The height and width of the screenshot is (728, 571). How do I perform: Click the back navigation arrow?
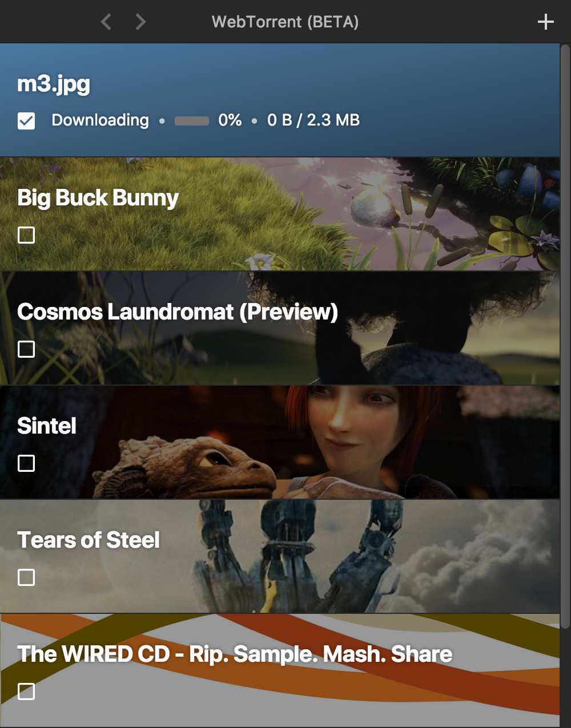point(106,22)
